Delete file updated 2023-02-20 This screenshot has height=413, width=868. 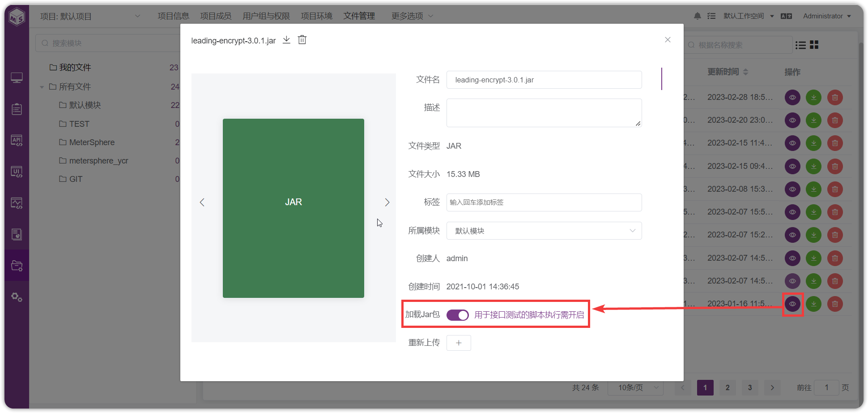pos(835,120)
